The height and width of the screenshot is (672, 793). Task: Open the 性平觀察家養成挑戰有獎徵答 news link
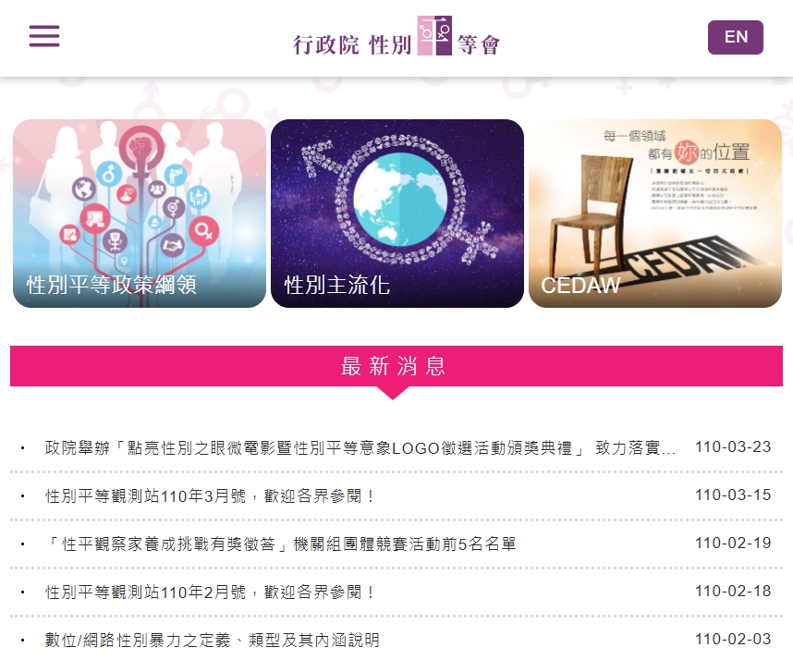281,544
